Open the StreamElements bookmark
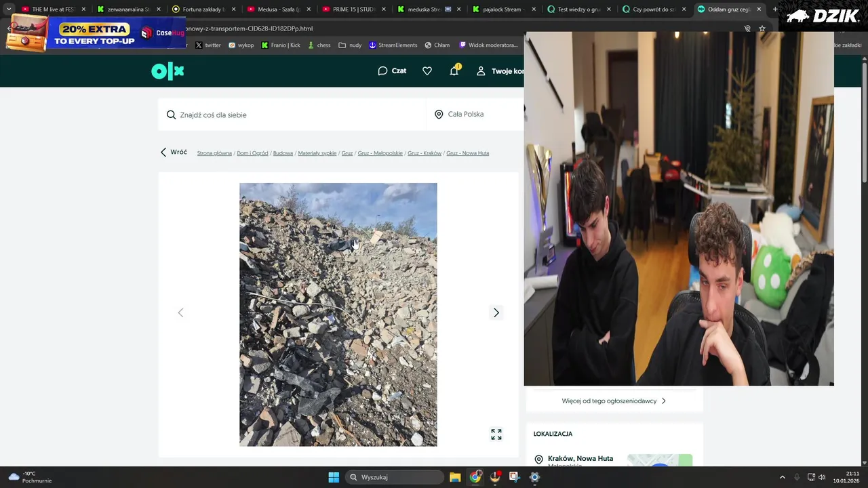Screen dimensions: 868x488 coord(393,45)
